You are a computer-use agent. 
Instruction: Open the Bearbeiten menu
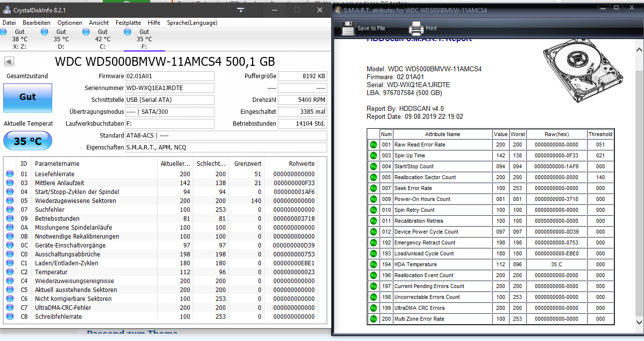(x=37, y=23)
